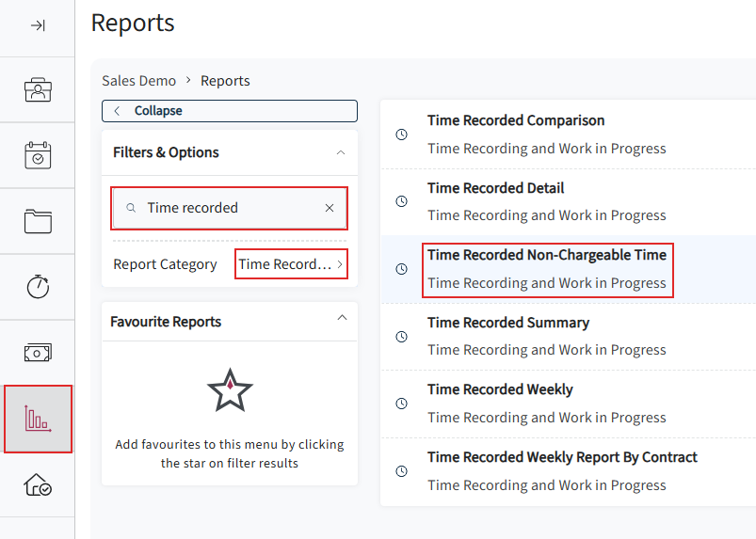
Task: Clear the Time recorded search text
Action: pos(330,208)
